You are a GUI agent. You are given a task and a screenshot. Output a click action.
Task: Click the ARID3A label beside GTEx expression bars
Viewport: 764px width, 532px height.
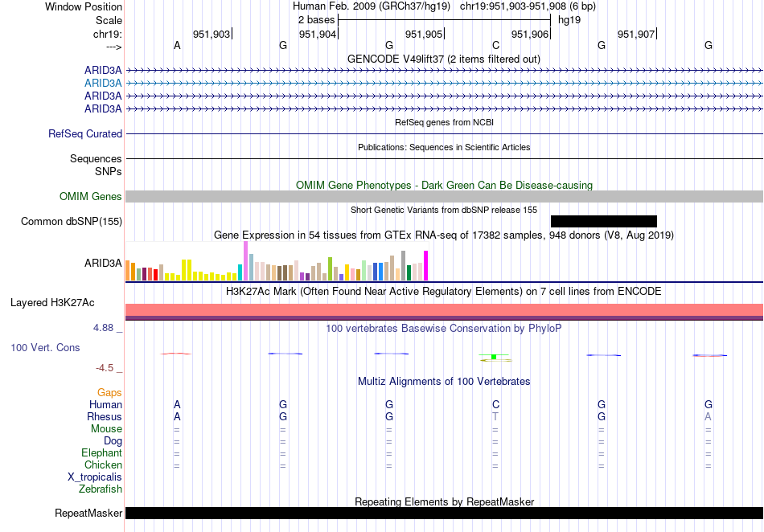(x=103, y=264)
